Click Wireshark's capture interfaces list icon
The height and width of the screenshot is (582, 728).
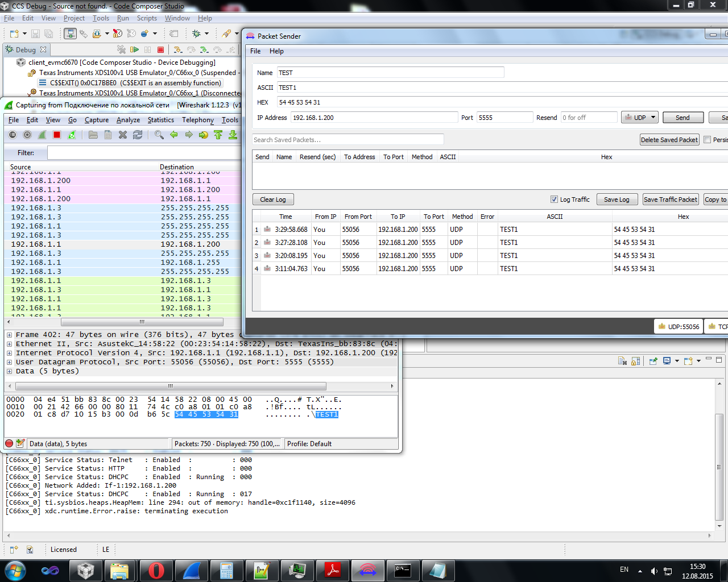[x=13, y=135]
